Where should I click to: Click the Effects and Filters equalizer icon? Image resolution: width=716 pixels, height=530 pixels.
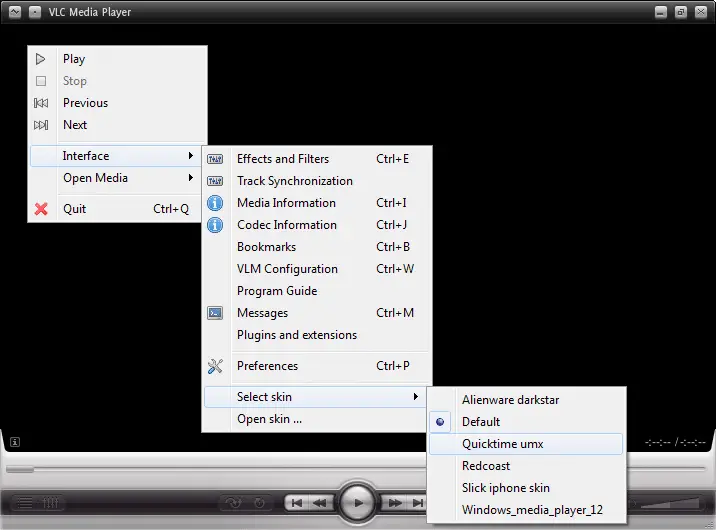point(215,159)
